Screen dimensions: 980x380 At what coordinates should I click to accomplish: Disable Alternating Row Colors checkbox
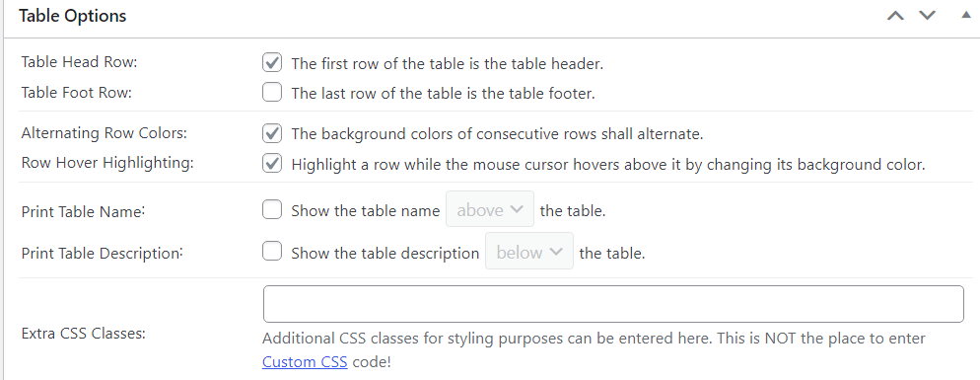coord(272,132)
